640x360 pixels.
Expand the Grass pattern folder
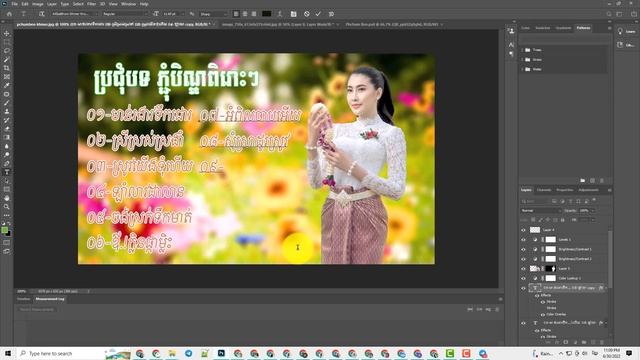(522, 60)
